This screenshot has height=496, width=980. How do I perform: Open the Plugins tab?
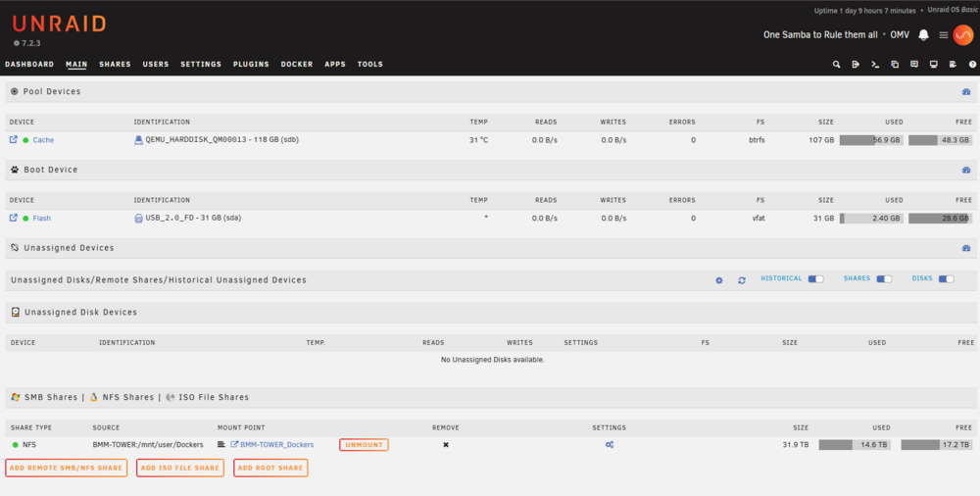tap(251, 65)
